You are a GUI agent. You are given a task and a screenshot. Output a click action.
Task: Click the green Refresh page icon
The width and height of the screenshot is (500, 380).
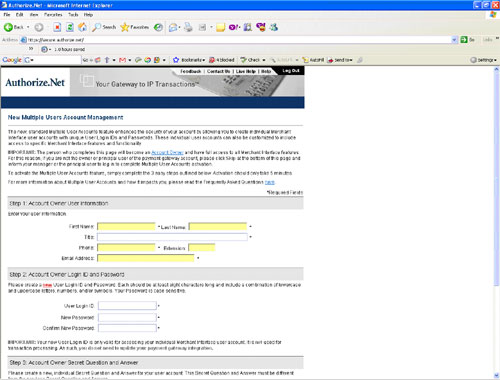pyautogui.click(x=70, y=27)
